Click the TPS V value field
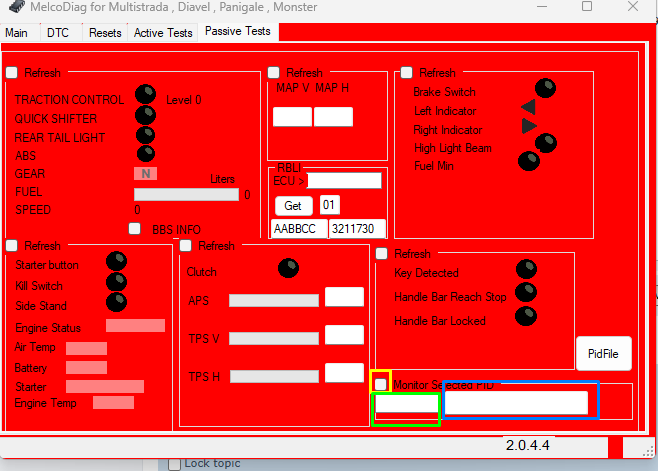 (344, 335)
